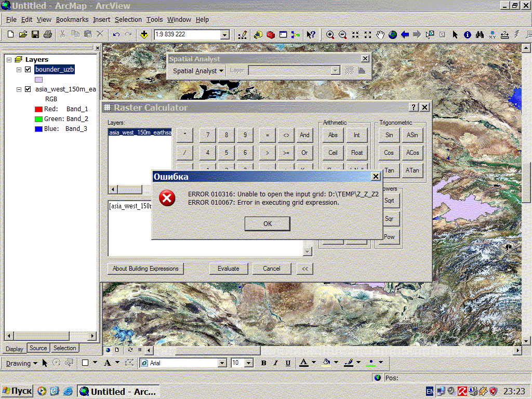Uncheck the bounder_uzb layer checkbox
The width and height of the screenshot is (532, 399).
[28, 70]
